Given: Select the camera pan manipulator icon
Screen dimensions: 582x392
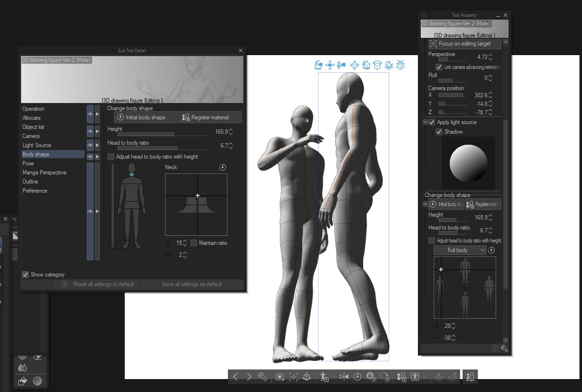Looking at the screenshot, I should tap(330, 65).
